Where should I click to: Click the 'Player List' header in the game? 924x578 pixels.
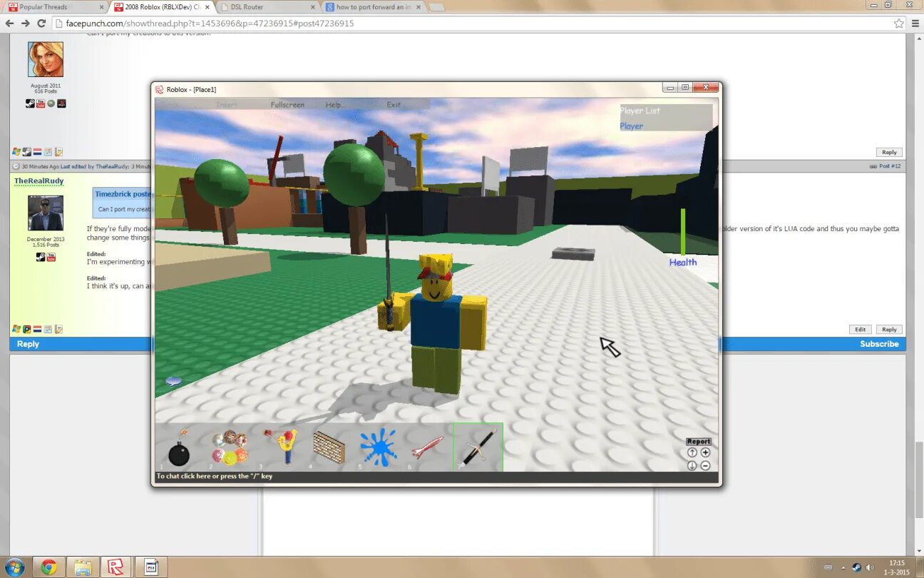pos(640,111)
